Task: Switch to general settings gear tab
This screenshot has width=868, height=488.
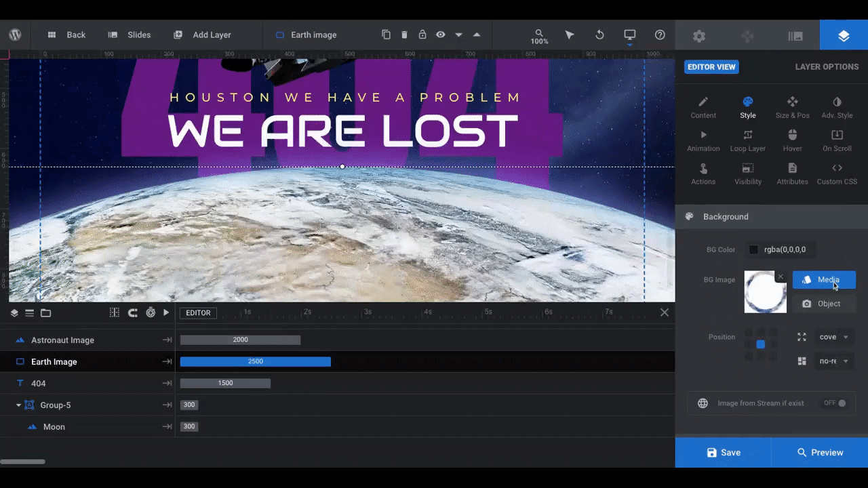Action: coord(699,36)
